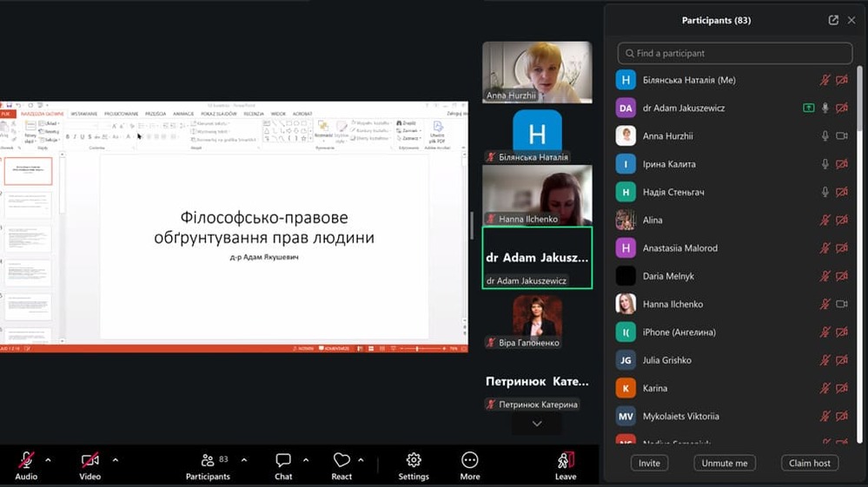Select dr Adam Jakuszewicz in participants list

click(x=683, y=109)
